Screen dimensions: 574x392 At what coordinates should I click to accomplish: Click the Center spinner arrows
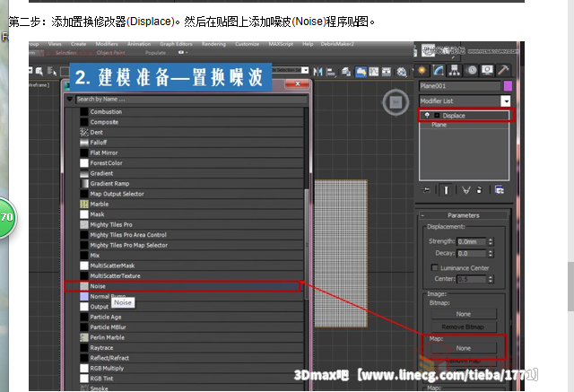tap(491, 279)
